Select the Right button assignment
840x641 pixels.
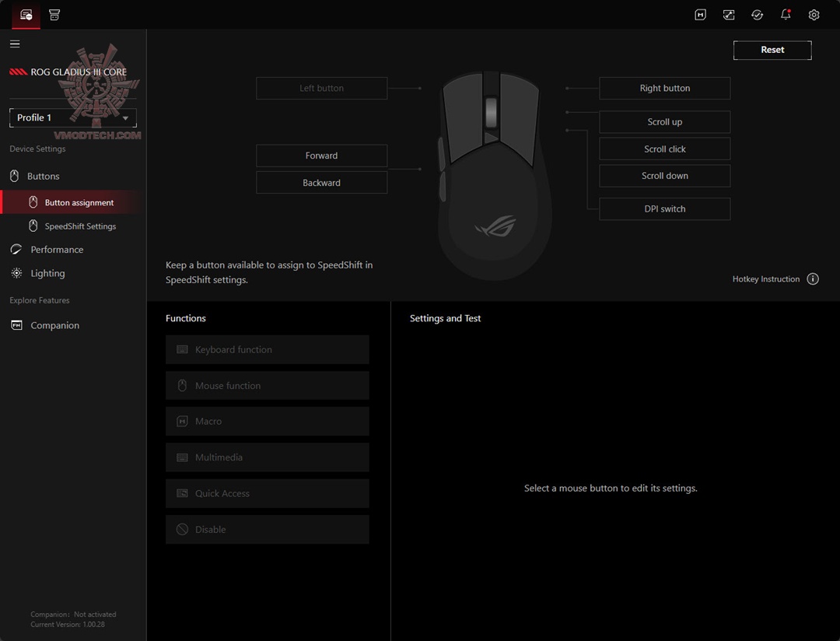tap(664, 89)
